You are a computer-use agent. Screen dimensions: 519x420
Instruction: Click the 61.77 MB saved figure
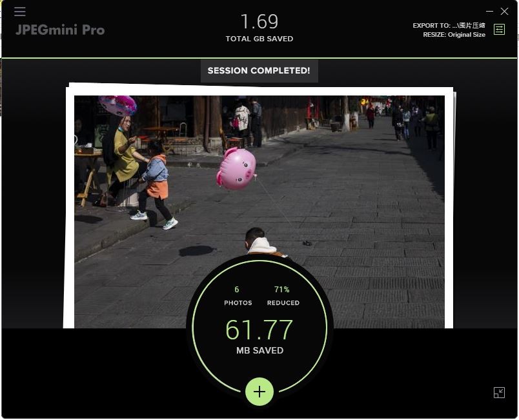pyautogui.click(x=259, y=330)
